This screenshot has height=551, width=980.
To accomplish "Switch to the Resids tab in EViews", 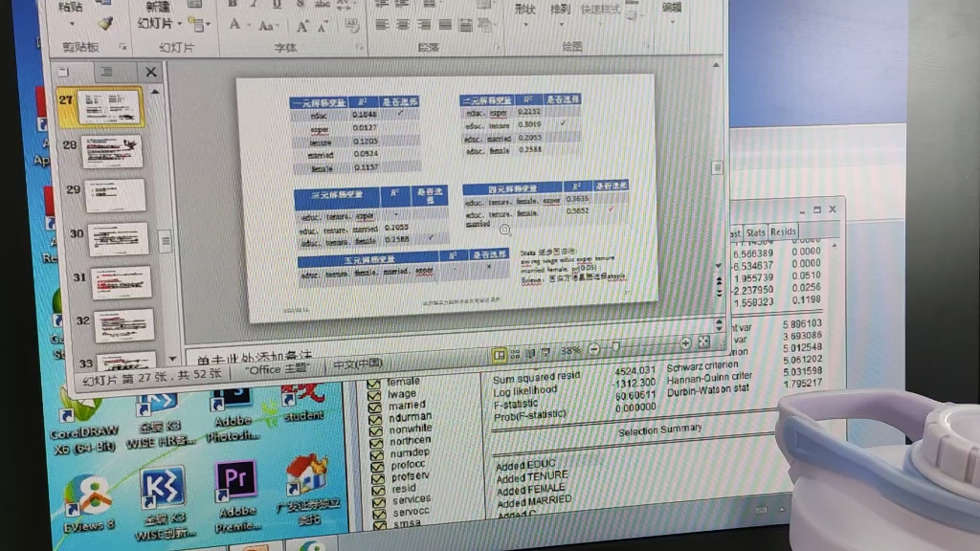I will (x=783, y=232).
